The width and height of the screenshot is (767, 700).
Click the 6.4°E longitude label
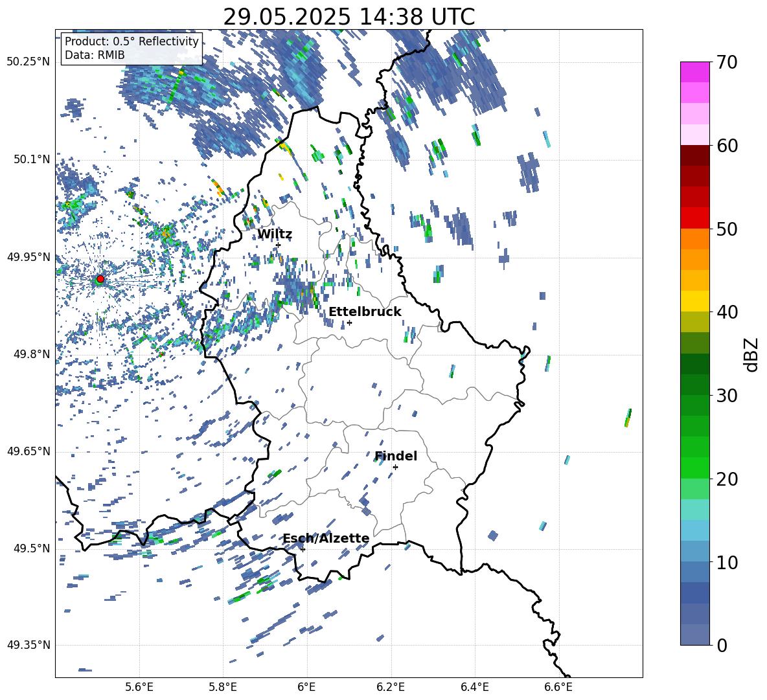(x=474, y=687)
